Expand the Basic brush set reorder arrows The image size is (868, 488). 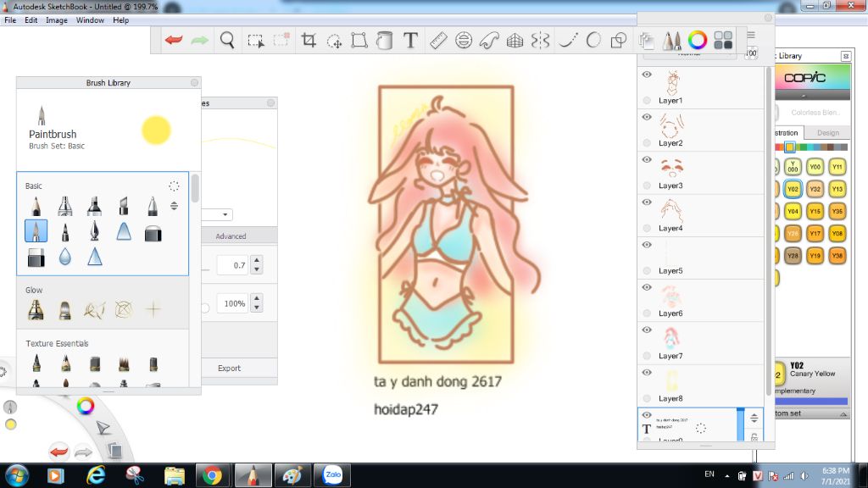click(174, 207)
